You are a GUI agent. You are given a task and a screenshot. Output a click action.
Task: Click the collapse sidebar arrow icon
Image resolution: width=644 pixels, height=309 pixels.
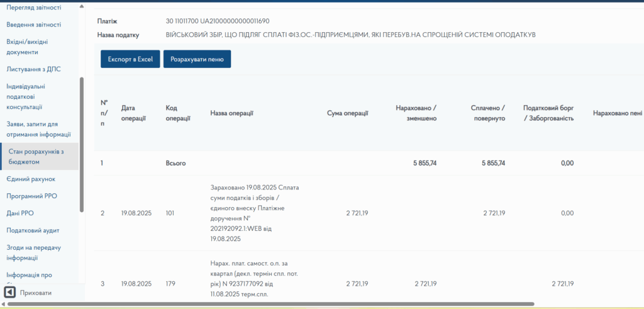coord(9,293)
